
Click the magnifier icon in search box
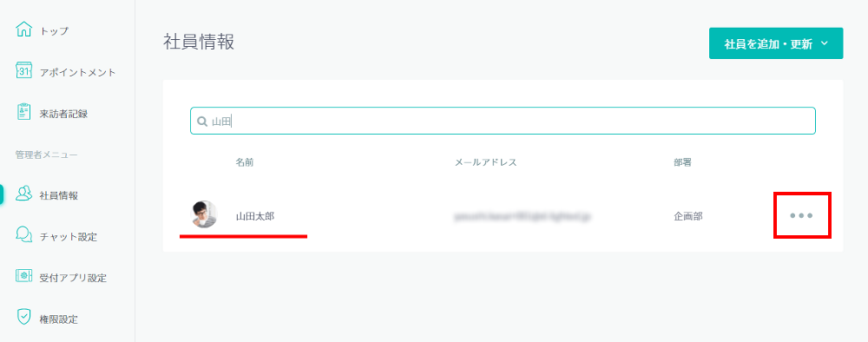(202, 122)
